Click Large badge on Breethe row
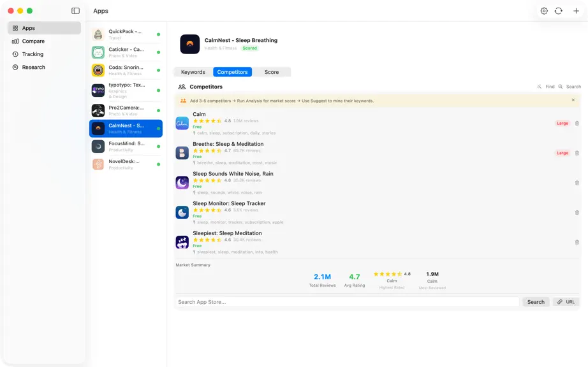The height and width of the screenshot is (367, 588). 562,153
